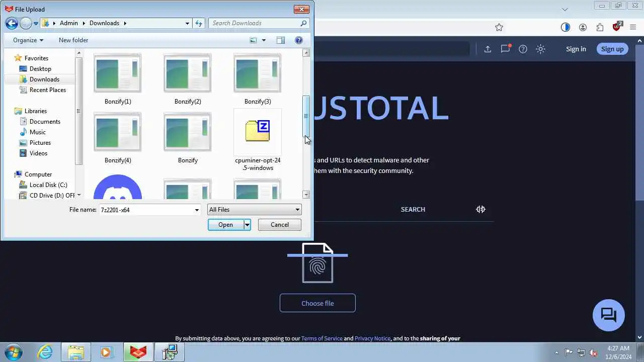Viewport: 644px width, 362px height.
Task: Open the view options dropdown arrow
Action: pyautogui.click(x=264, y=40)
